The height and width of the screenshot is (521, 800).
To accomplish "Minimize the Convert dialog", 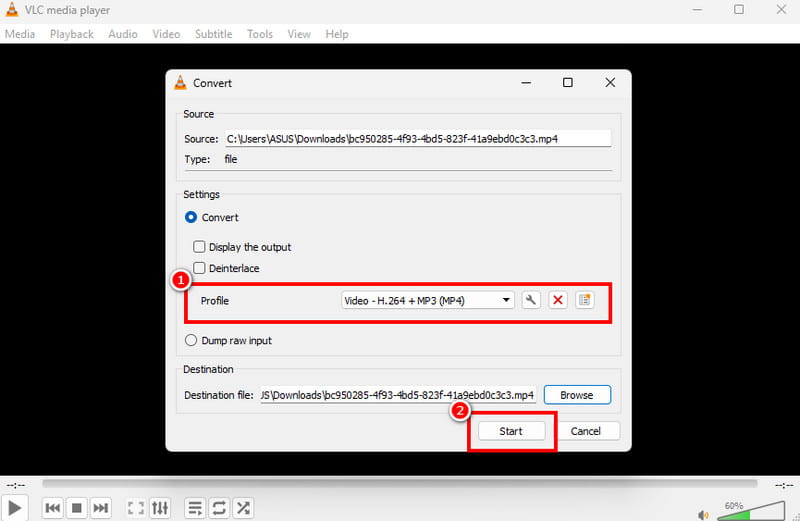I will click(x=526, y=83).
